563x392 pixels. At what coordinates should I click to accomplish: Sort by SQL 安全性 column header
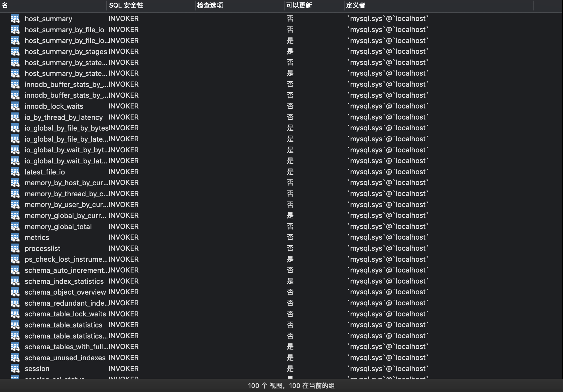point(126,5)
